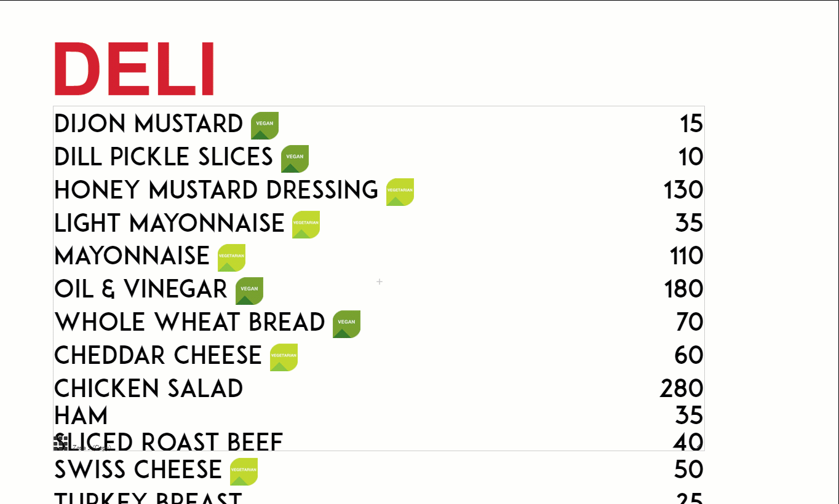Select the Vegetarian icon next to Mayonnaise

point(231,258)
